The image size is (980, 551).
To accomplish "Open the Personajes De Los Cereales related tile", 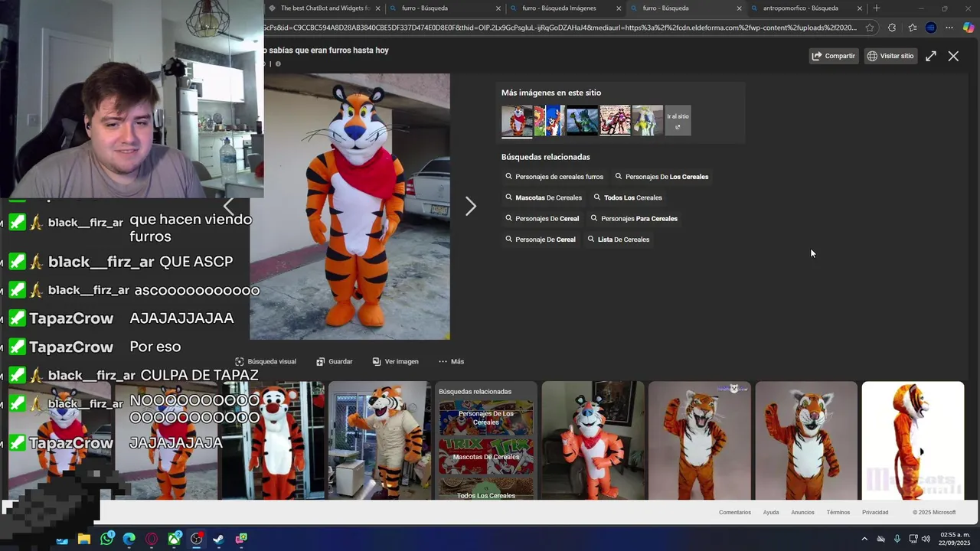I will (x=485, y=418).
